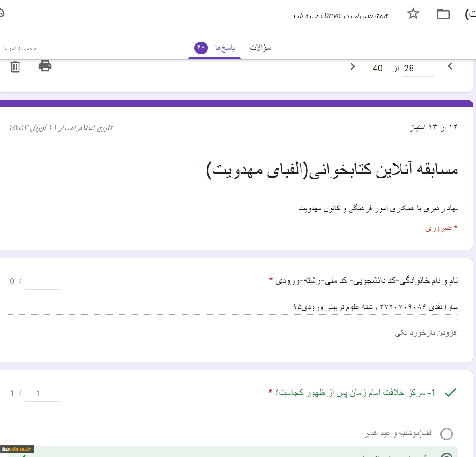Viewport: 476px width, 457px height.
Task: Select the radio option الف)دوشنبه و عید غدیر
Action: tap(446, 434)
